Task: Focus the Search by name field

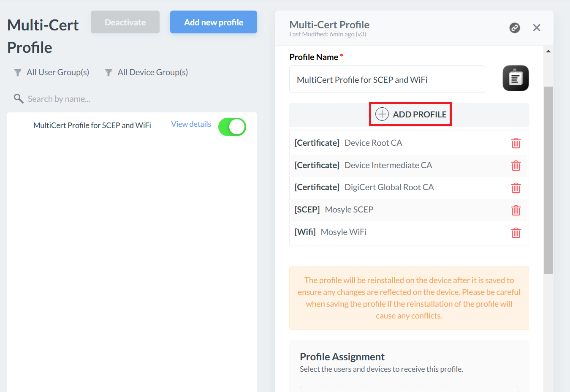Action: click(x=59, y=99)
